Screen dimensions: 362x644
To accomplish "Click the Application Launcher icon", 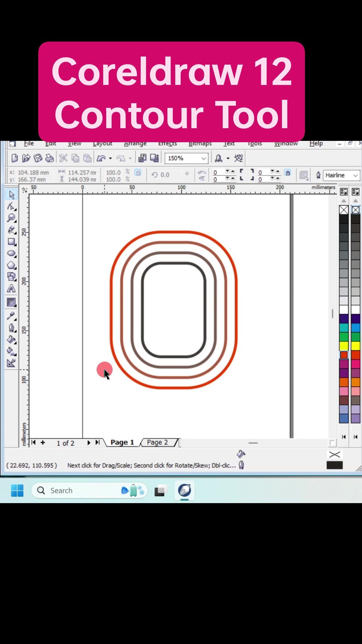I will (219, 158).
